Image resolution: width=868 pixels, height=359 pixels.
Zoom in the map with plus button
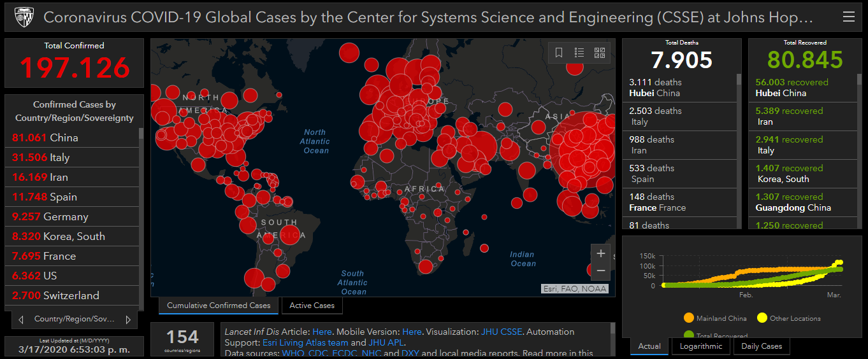[600, 253]
